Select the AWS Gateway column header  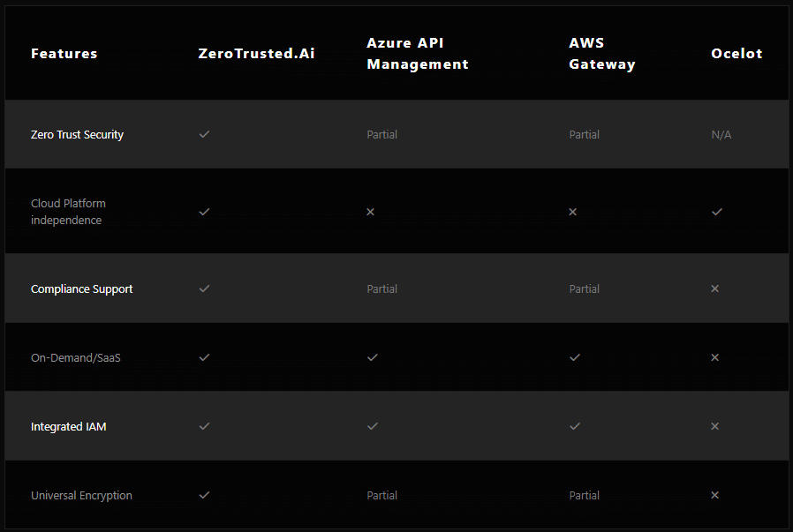[x=602, y=54]
